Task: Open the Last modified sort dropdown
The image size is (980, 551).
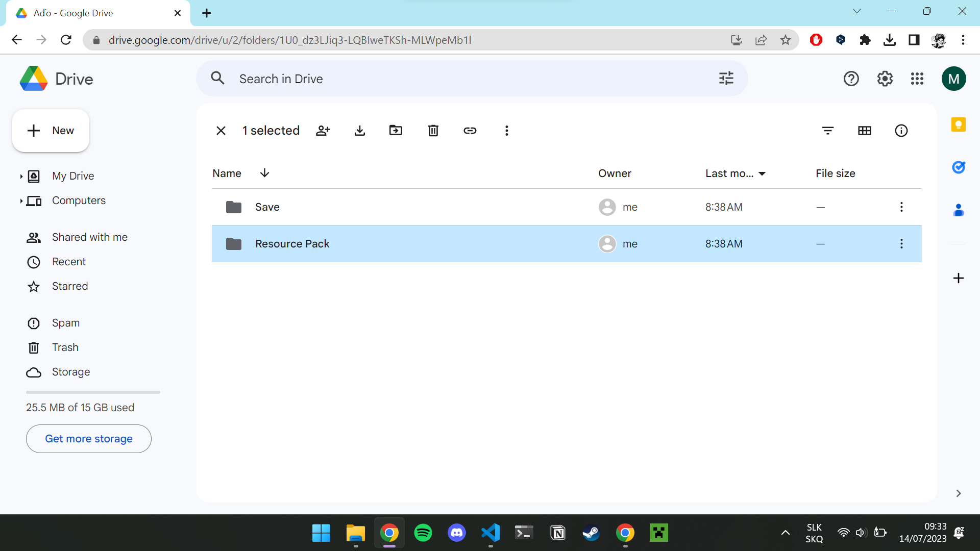Action: pos(736,173)
